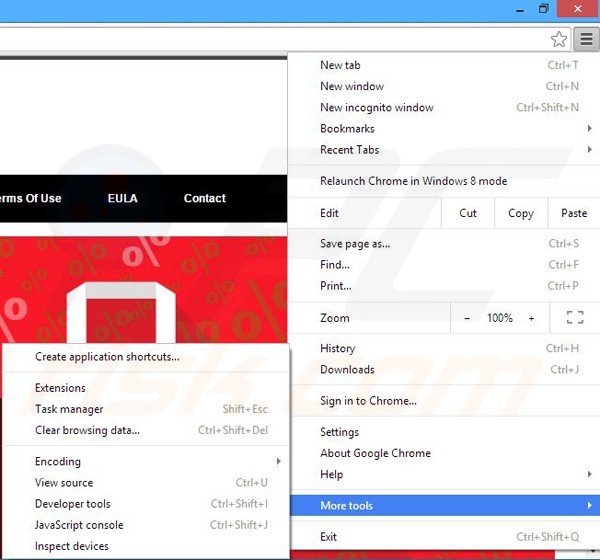
Task: Open Chrome Settings
Action: point(445,432)
